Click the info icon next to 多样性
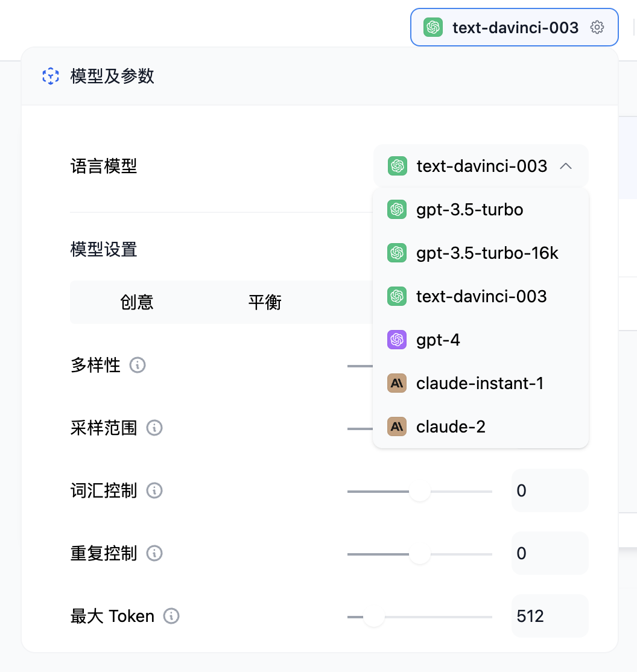The height and width of the screenshot is (672, 637). coord(137,365)
